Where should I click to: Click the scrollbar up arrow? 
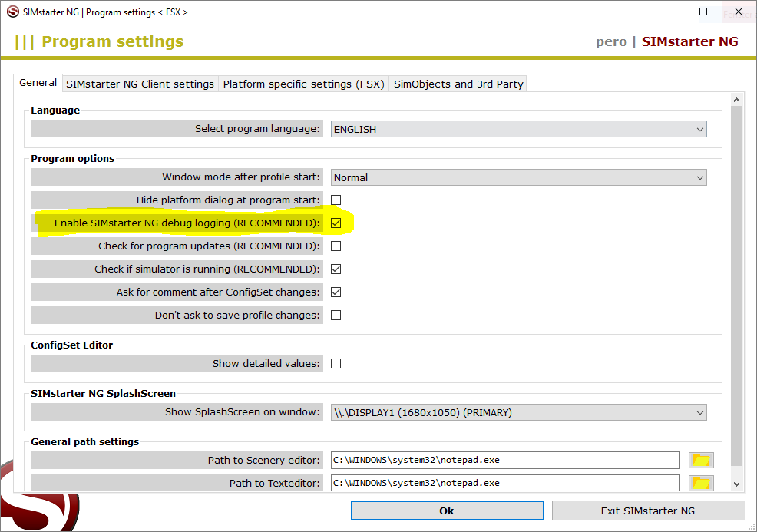tap(736, 100)
